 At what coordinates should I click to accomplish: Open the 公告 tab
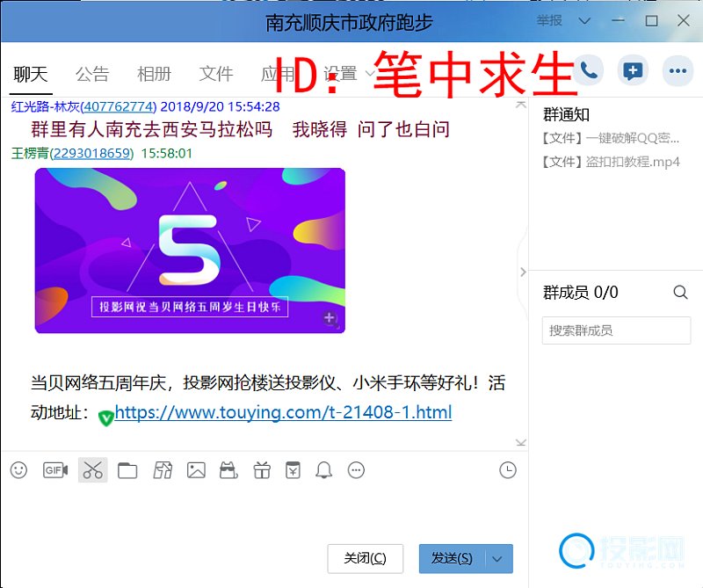(x=92, y=74)
